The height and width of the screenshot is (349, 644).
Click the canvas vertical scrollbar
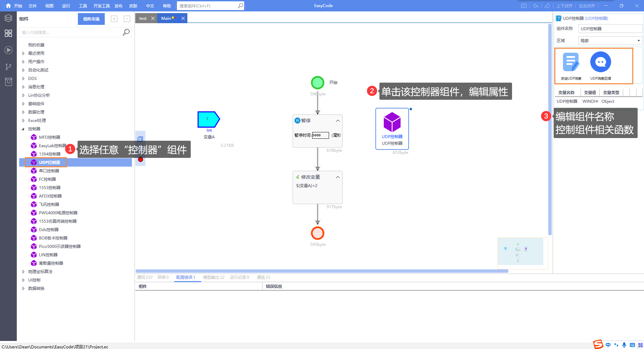coord(550,129)
